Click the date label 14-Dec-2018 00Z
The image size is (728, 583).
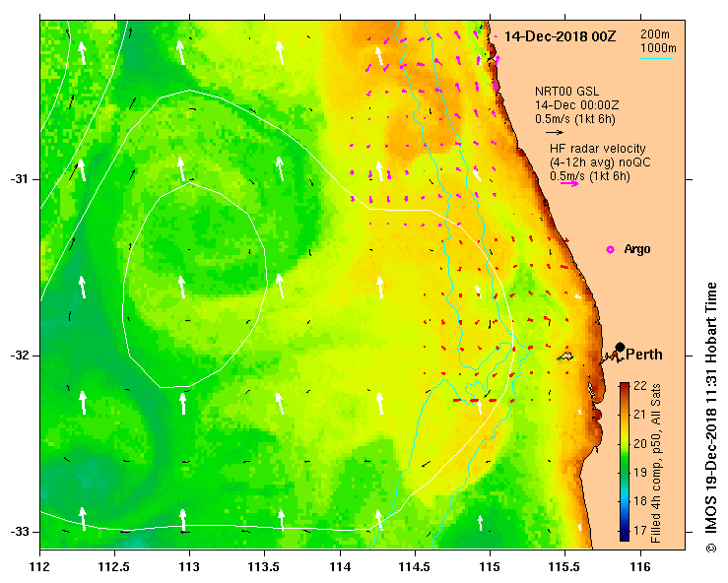pyautogui.click(x=560, y=36)
